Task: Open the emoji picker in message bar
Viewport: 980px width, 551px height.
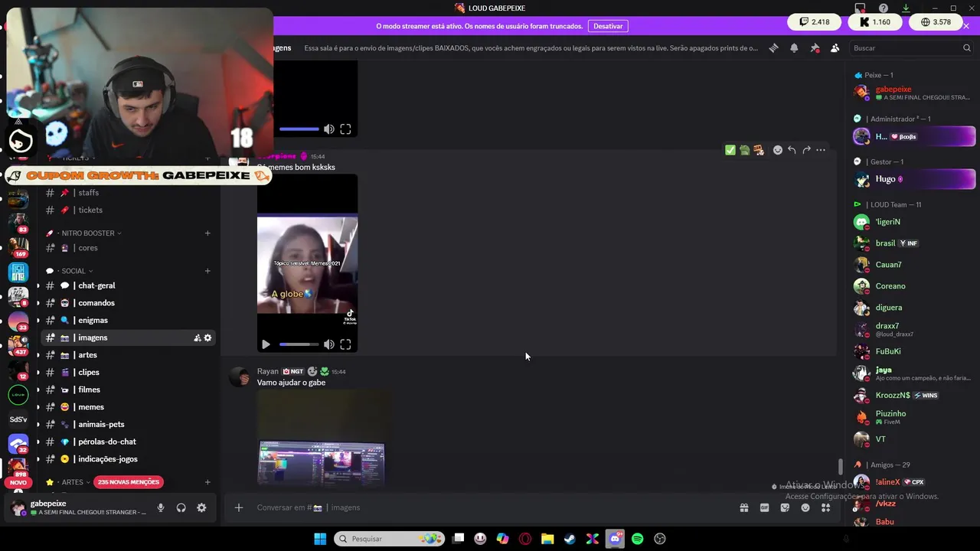Action: tap(805, 507)
